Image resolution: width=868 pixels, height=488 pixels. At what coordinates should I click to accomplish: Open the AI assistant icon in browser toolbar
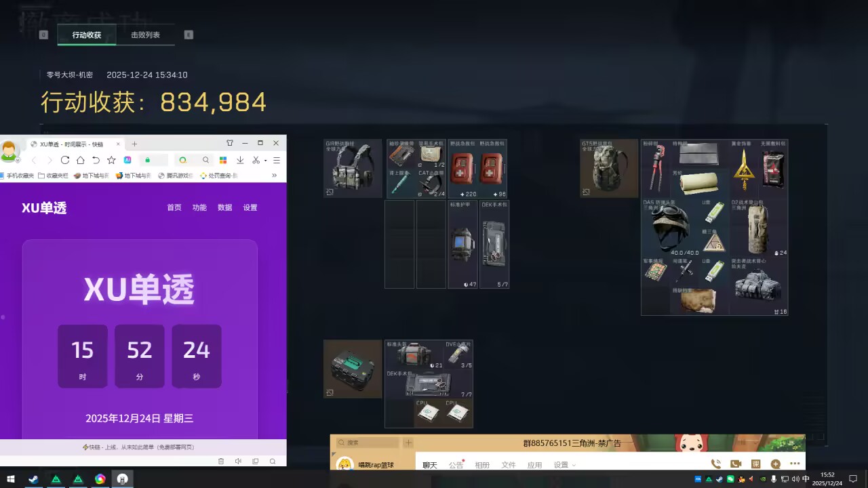[x=127, y=160]
